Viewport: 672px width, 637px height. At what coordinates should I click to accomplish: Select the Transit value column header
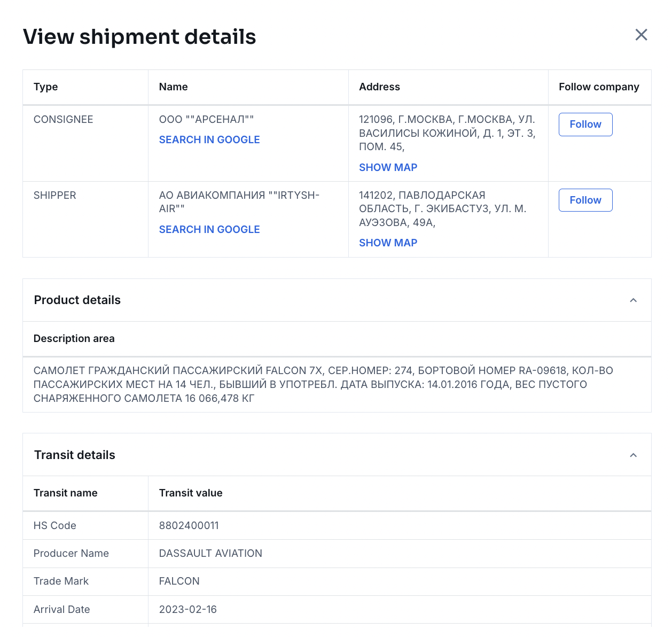[x=191, y=493]
